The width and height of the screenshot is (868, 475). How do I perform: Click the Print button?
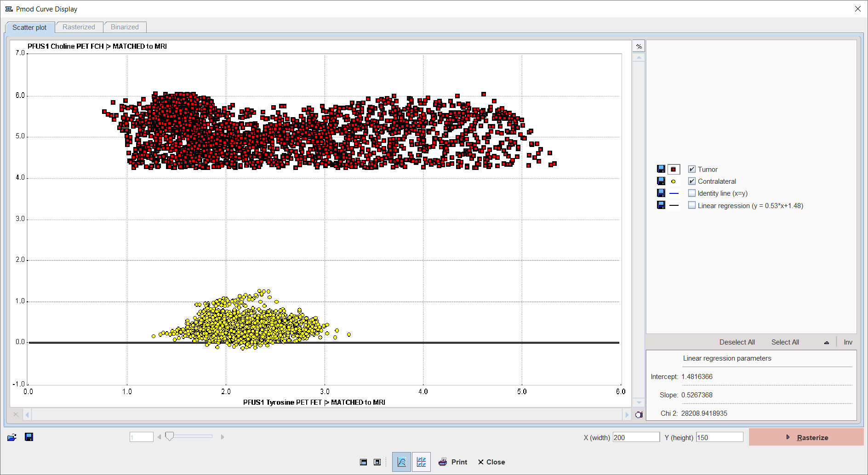coord(453,462)
